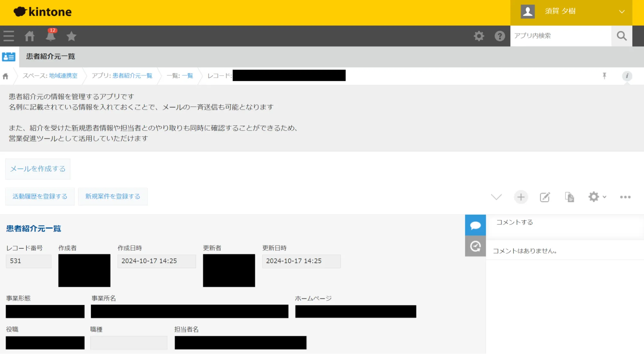Switch to the comments tab
This screenshot has height=354, width=644.
[475, 225]
